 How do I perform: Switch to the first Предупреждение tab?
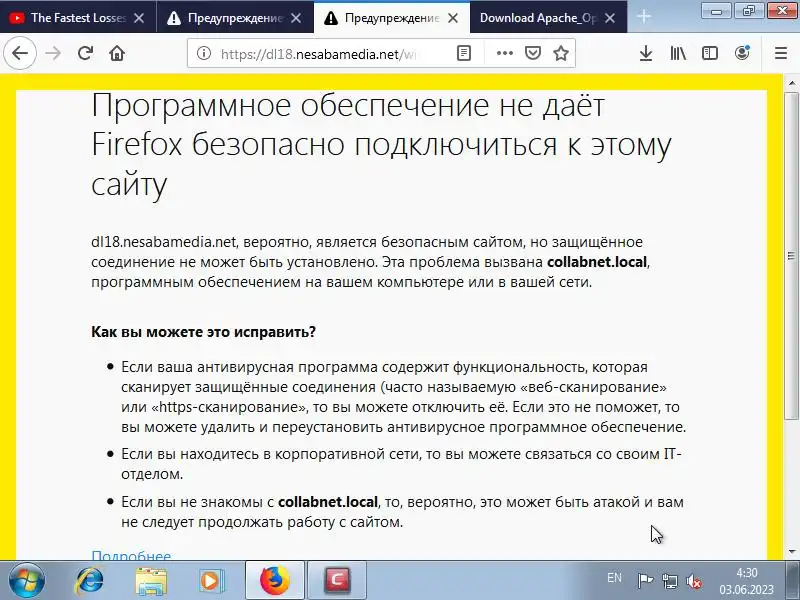click(235, 18)
